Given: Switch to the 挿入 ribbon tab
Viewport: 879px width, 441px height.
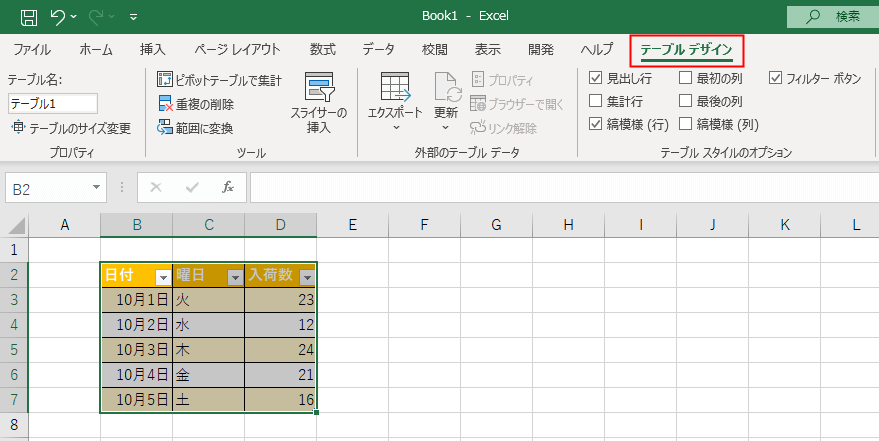Looking at the screenshot, I should [152, 49].
